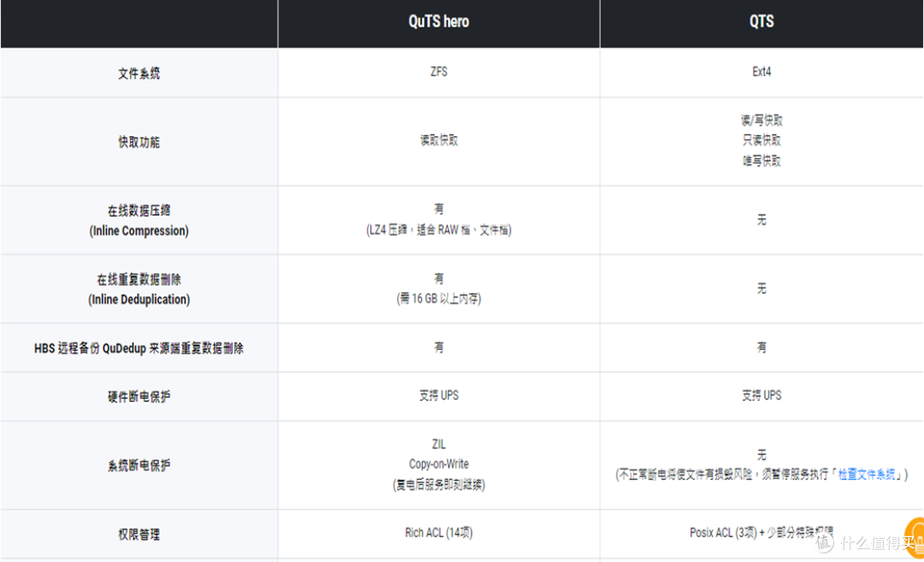Select the 需 16 GB 以上内存 text
Viewport: 924px width, 562px height.
tap(438, 299)
